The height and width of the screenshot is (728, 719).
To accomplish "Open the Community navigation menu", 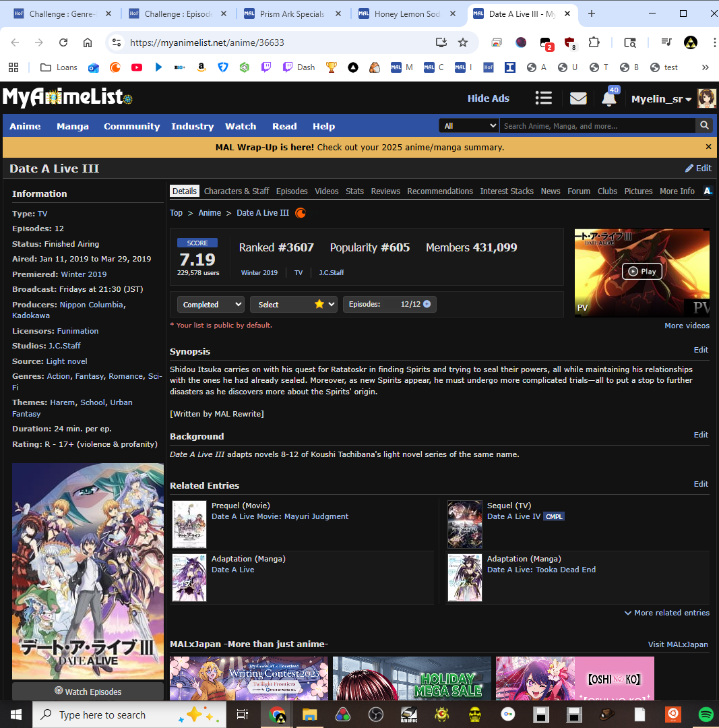I will click(x=132, y=126).
